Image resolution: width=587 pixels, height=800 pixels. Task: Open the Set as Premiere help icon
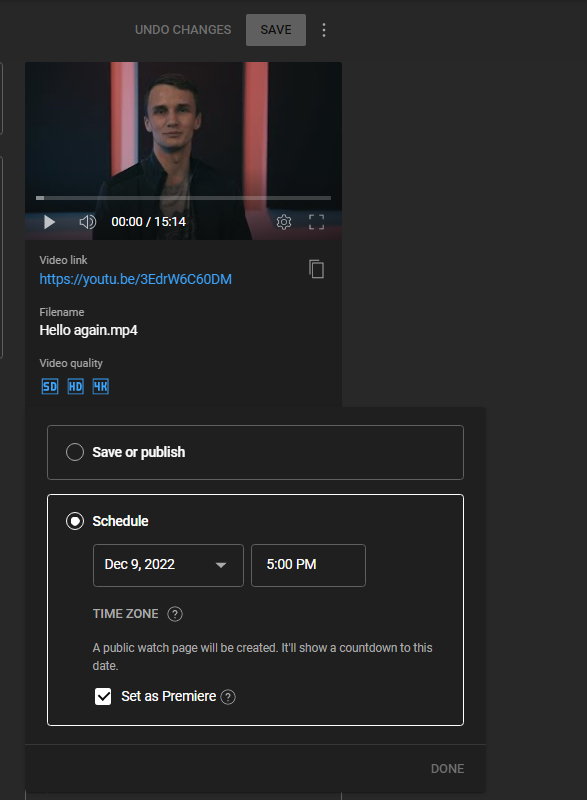228,697
